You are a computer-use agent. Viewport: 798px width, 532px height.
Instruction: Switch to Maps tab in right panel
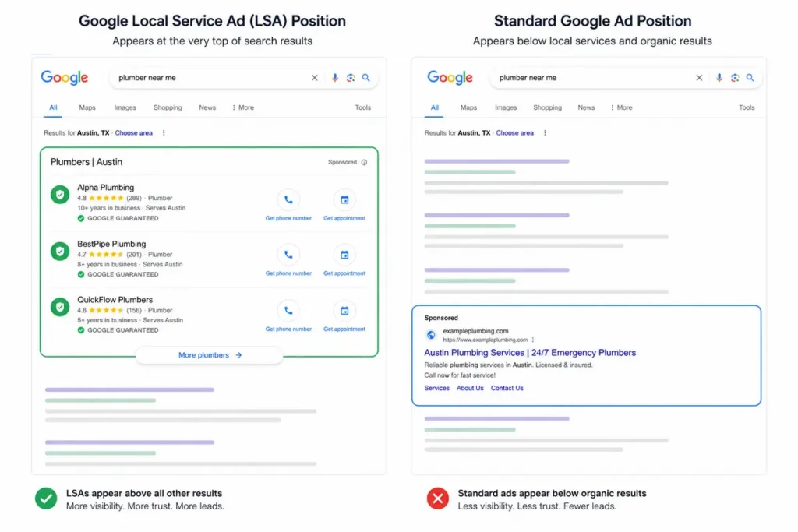tap(468, 107)
